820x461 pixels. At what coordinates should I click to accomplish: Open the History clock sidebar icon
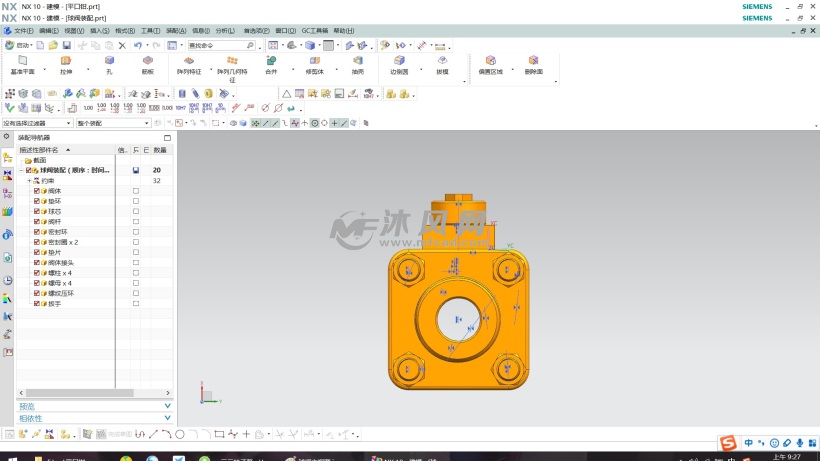point(7,280)
